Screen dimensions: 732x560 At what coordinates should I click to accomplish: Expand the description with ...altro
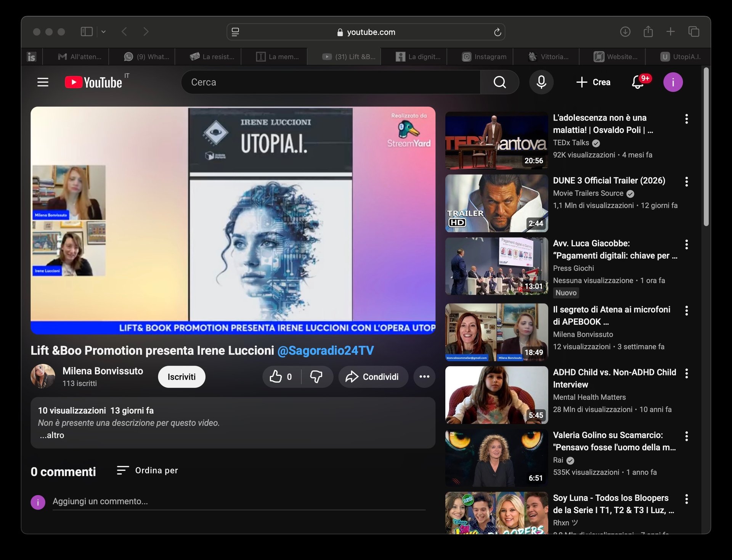point(52,435)
